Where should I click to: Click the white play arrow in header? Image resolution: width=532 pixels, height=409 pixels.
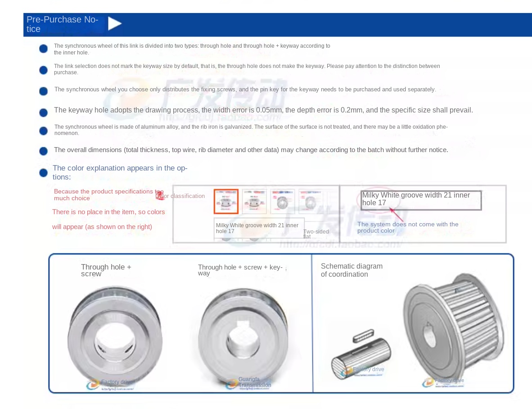[115, 23]
